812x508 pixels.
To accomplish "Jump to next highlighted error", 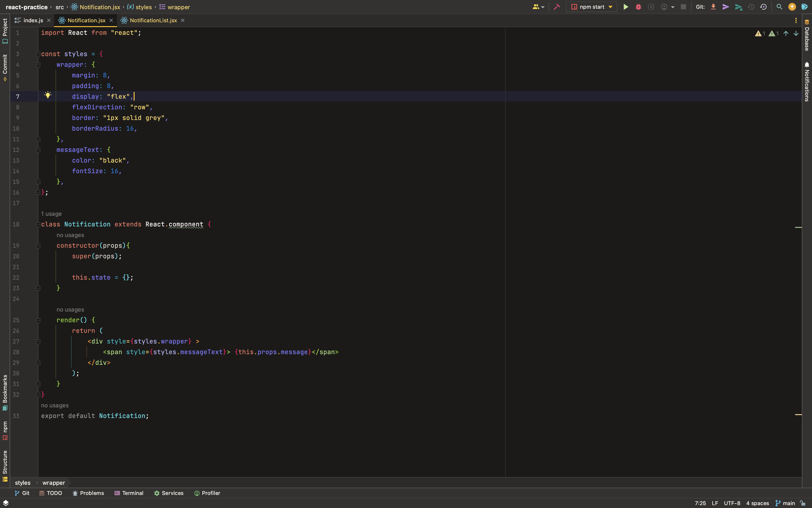I will 796,33.
